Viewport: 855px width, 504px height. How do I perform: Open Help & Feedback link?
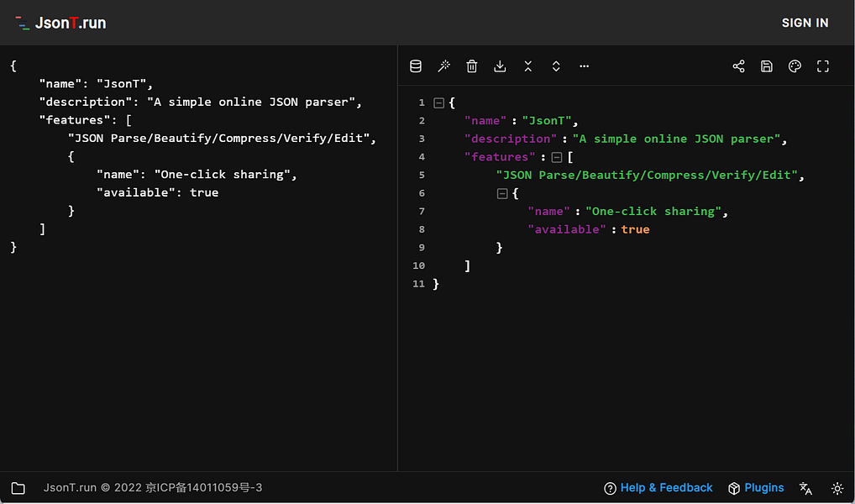click(x=658, y=488)
